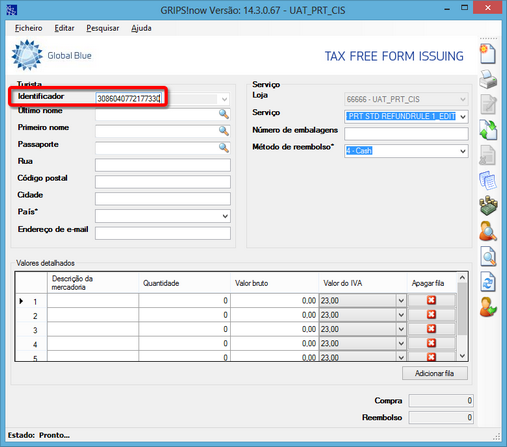Click the money stack icon in sidebar
This screenshot has width=507, height=447.
[x=488, y=205]
